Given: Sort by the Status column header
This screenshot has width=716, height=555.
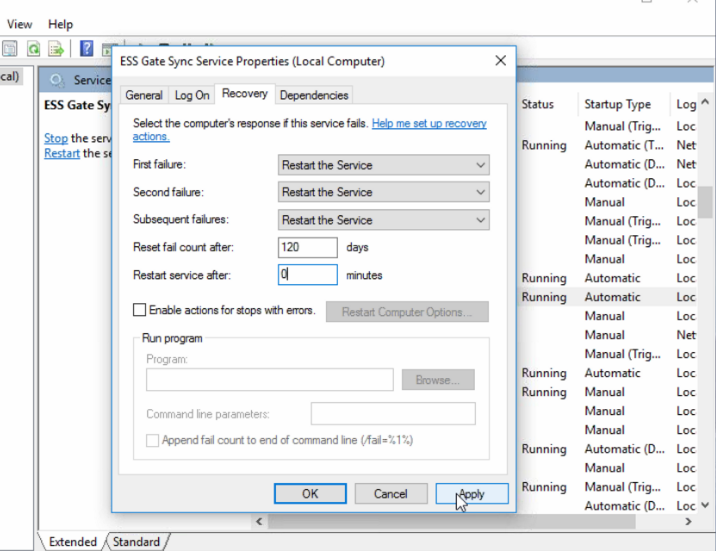Looking at the screenshot, I should pos(537,104).
